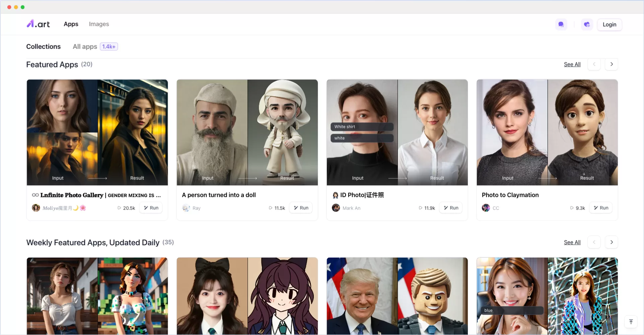Click the scroll-to-top arrow icon
This screenshot has height=335, width=644.
[631, 322]
